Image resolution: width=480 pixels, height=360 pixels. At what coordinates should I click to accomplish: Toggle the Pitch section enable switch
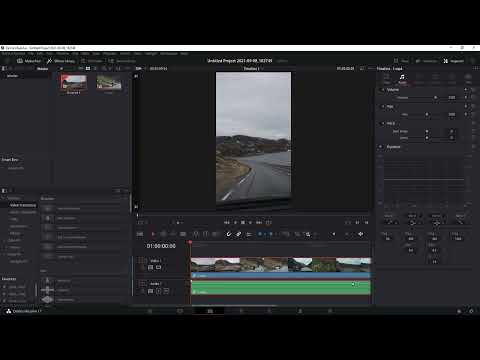(x=383, y=124)
